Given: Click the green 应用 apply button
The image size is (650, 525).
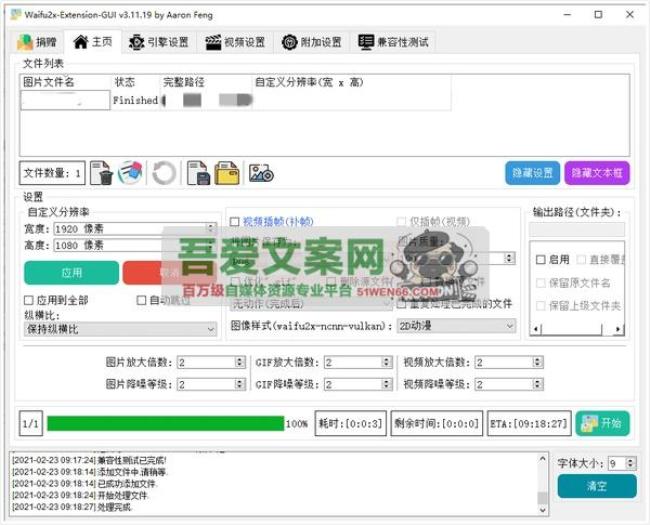Looking at the screenshot, I should 71,273.
